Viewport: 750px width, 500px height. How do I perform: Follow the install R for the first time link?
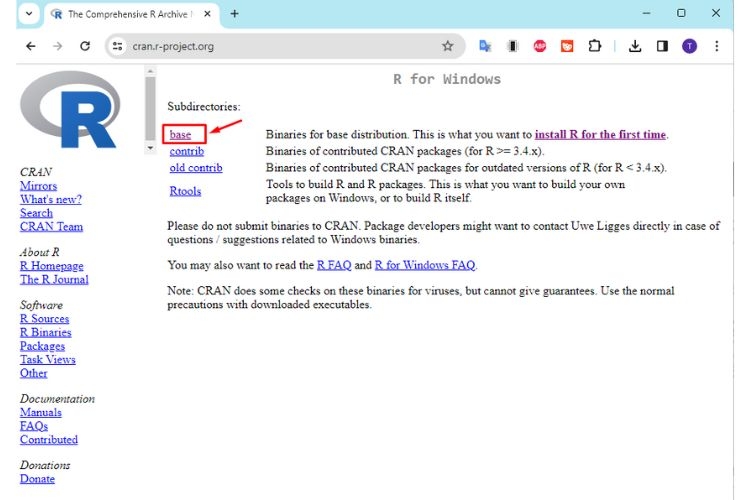coord(600,134)
